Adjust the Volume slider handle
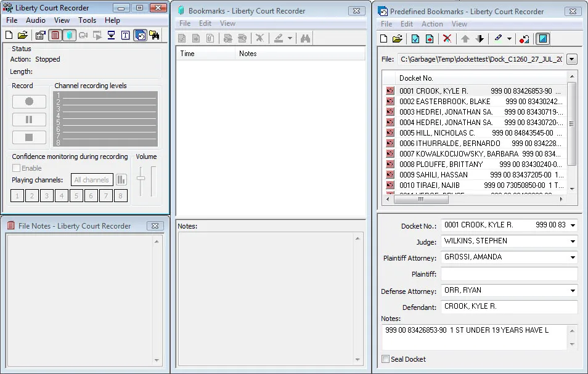The image size is (588, 374). click(x=141, y=179)
